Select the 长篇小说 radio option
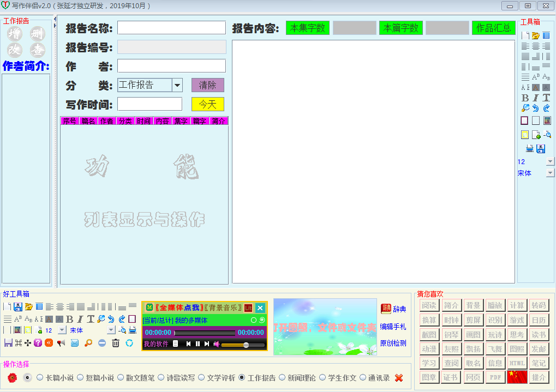556x392 pixels. tap(40, 377)
